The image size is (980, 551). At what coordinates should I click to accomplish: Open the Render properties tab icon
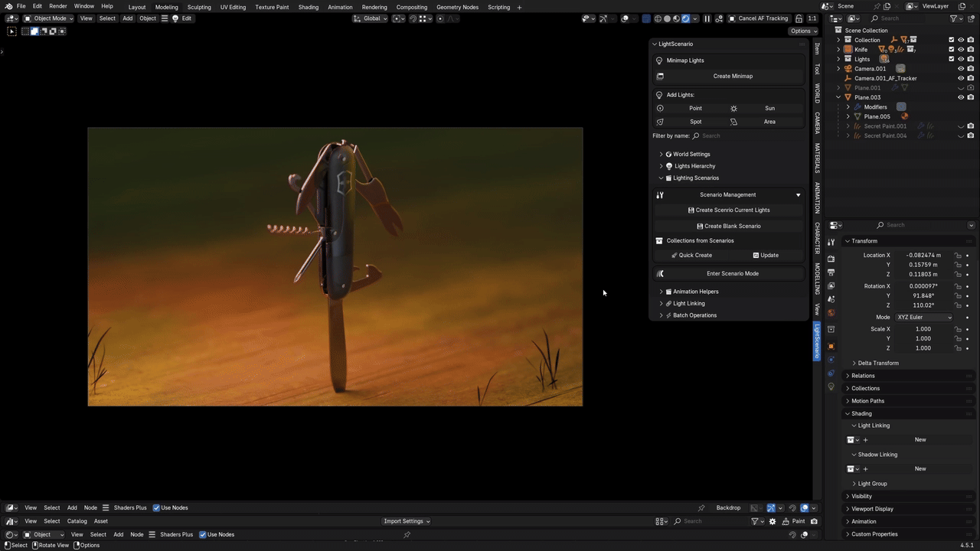[x=831, y=259]
